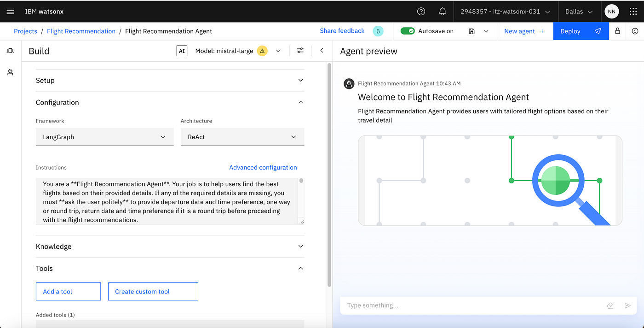The height and width of the screenshot is (328, 644).
Task: Open the Framework LangGraph dropdown
Action: [105, 137]
